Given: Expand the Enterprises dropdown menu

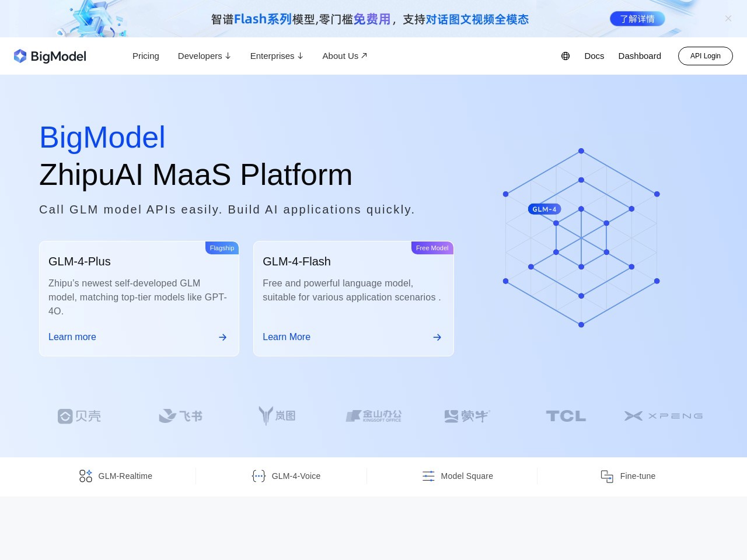Looking at the screenshot, I should click(x=277, y=56).
